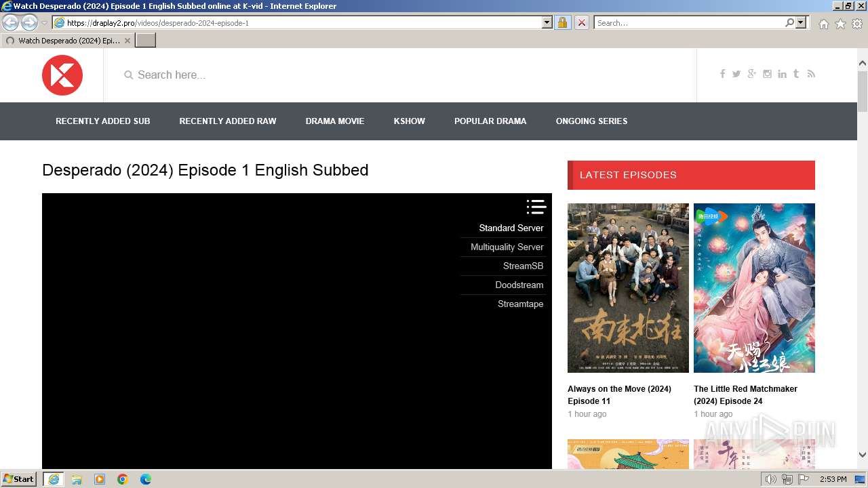Click the browser Back arrow button
Screen dimensions: 868x488
click(x=11, y=22)
